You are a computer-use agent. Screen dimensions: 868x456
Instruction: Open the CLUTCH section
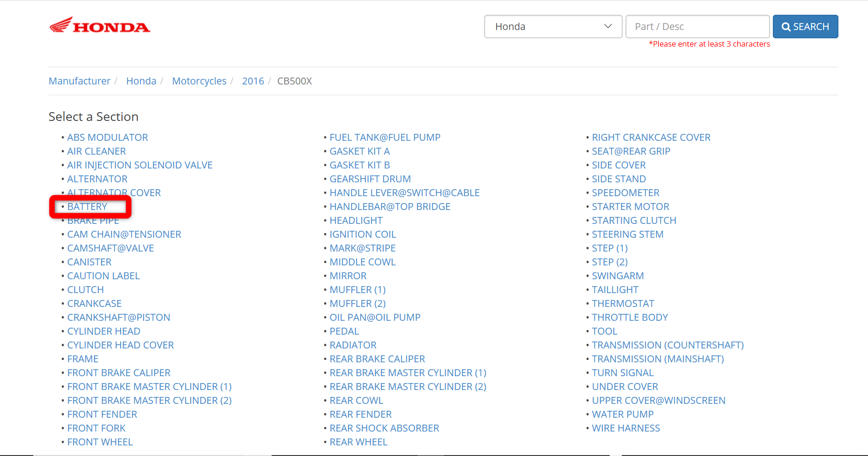pyautogui.click(x=85, y=290)
